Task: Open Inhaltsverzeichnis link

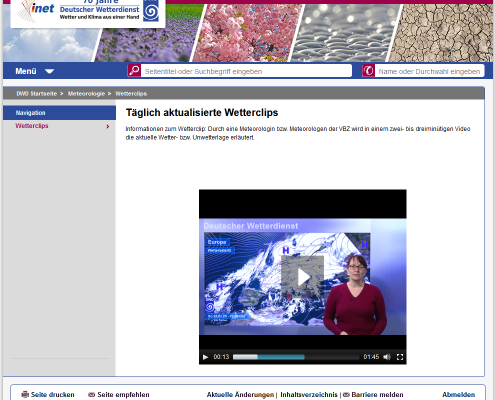Action: (x=309, y=395)
